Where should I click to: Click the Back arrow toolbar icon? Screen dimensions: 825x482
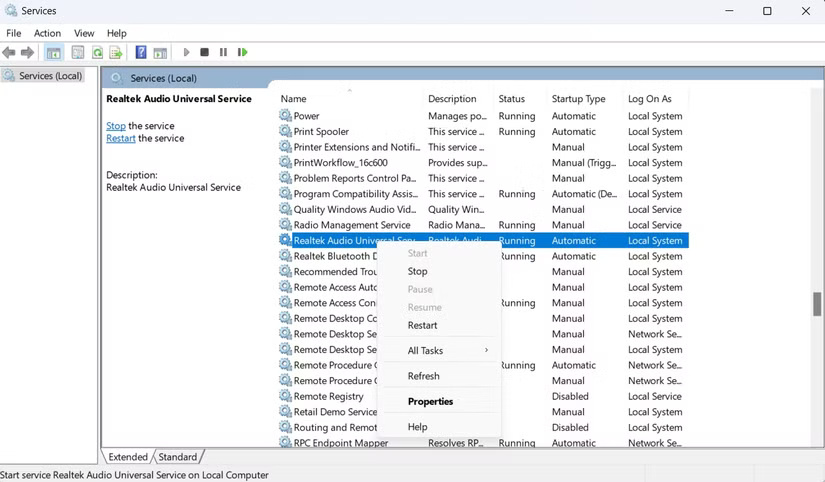(9, 52)
